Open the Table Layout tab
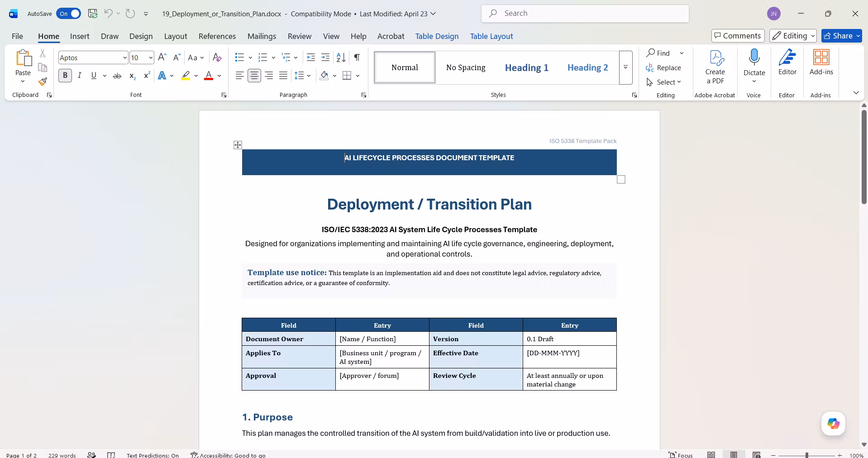The width and height of the screenshot is (868, 458). [x=491, y=36]
